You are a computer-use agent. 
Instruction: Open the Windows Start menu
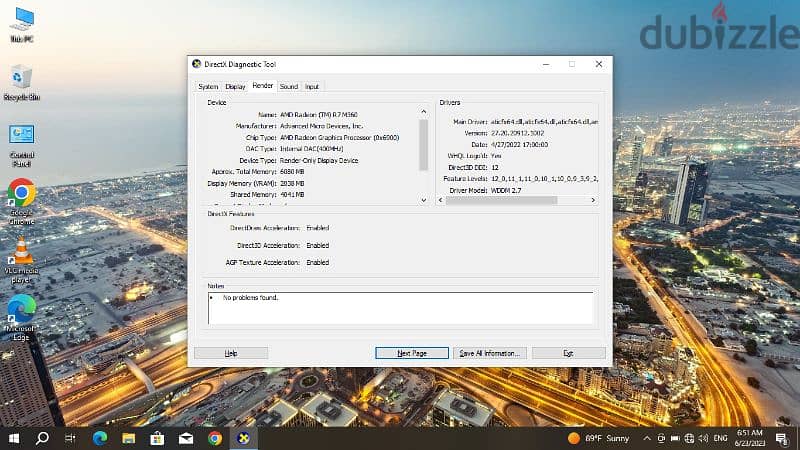14,438
